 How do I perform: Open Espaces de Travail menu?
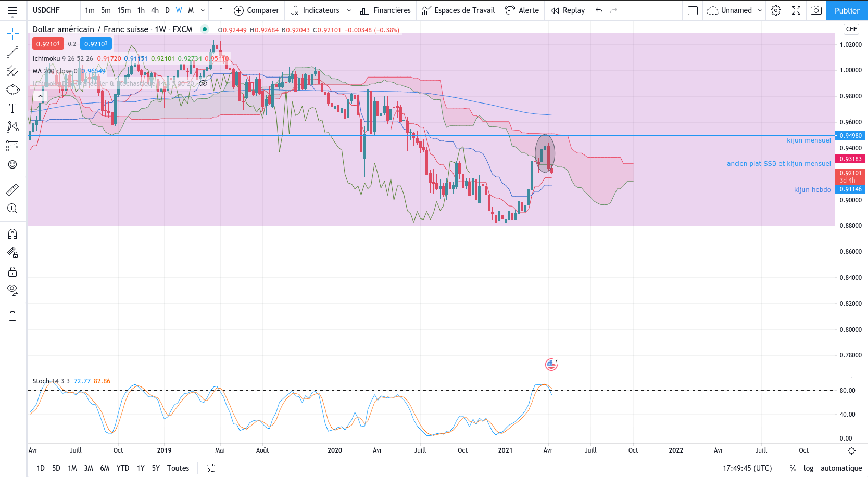point(458,10)
